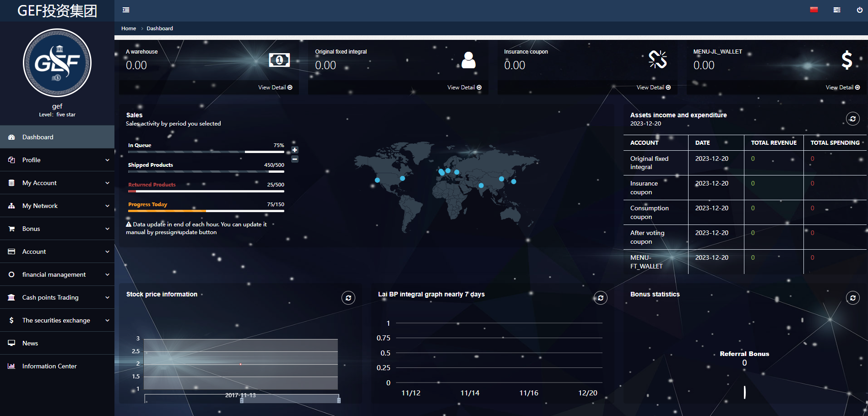868x416 pixels.
Task: Expand the Account menu chevron
Action: click(107, 252)
